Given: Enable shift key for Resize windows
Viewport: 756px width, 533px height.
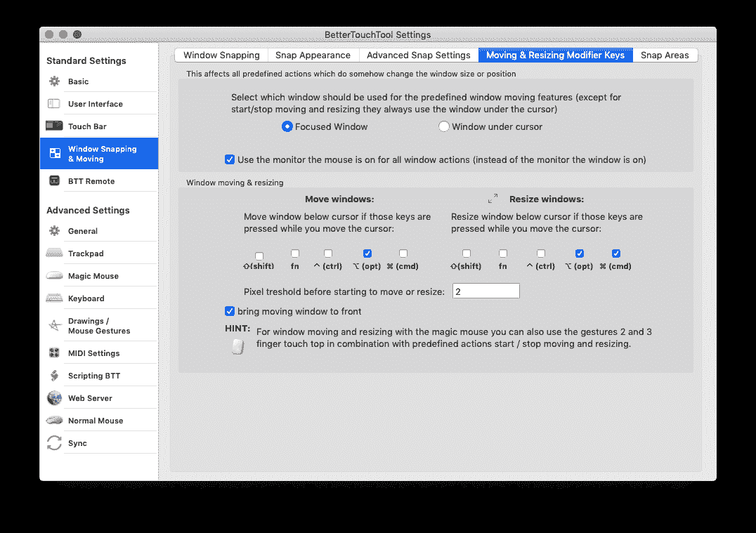Looking at the screenshot, I should [467, 253].
